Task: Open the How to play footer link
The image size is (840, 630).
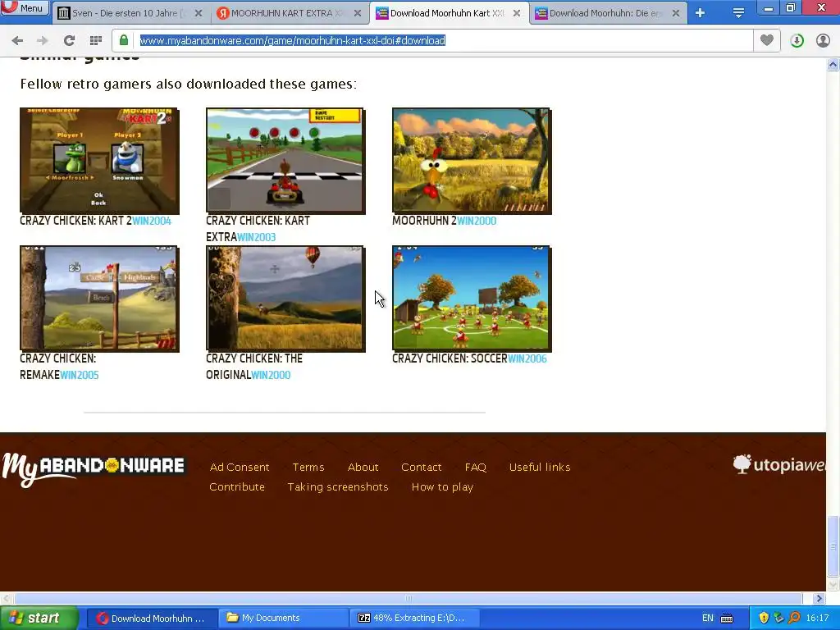Action: pyautogui.click(x=442, y=487)
